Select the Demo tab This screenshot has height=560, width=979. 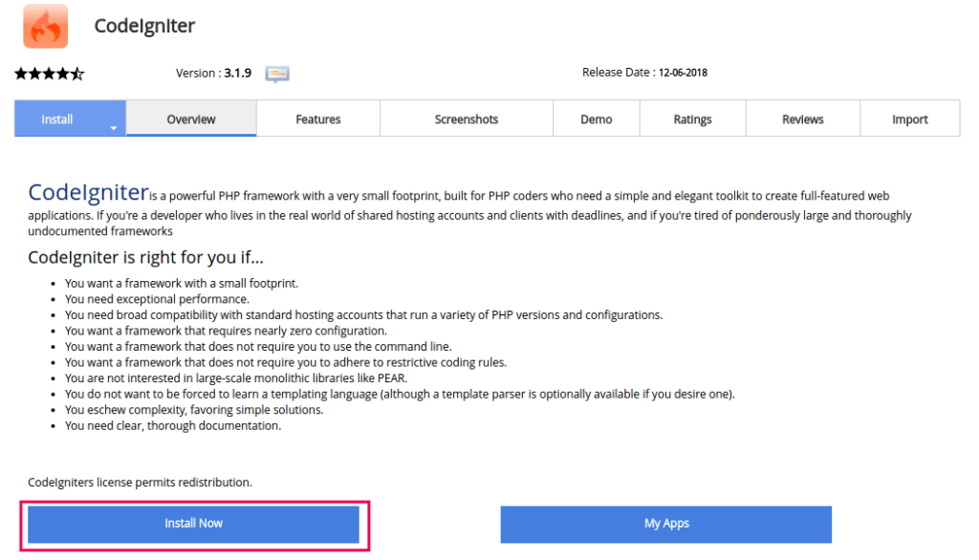[597, 119]
